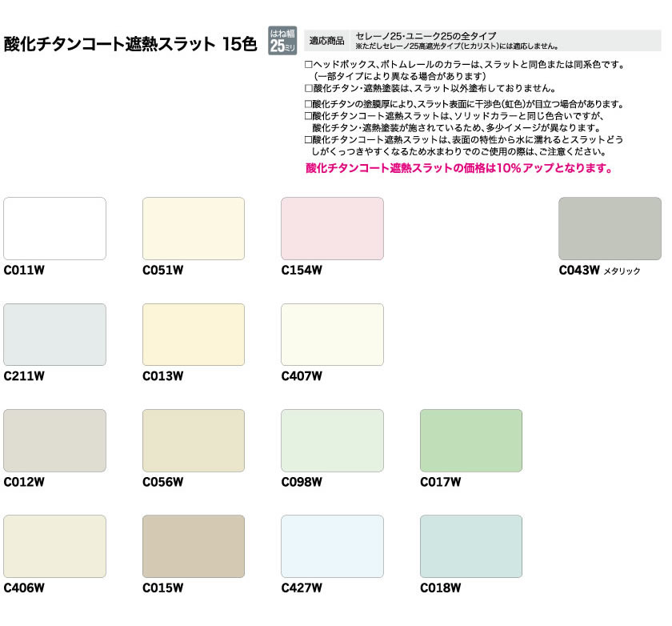Choose the pink C154W swatch
Image resolution: width=672 pixels, height=626 pixels.
pos(332,229)
